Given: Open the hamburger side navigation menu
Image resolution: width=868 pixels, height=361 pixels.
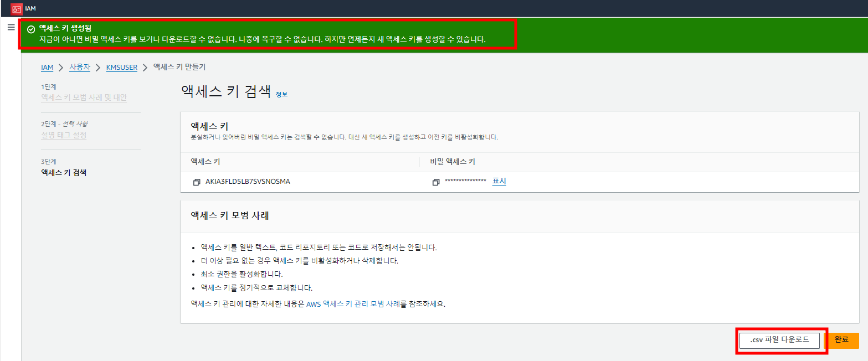Looking at the screenshot, I should [11, 27].
